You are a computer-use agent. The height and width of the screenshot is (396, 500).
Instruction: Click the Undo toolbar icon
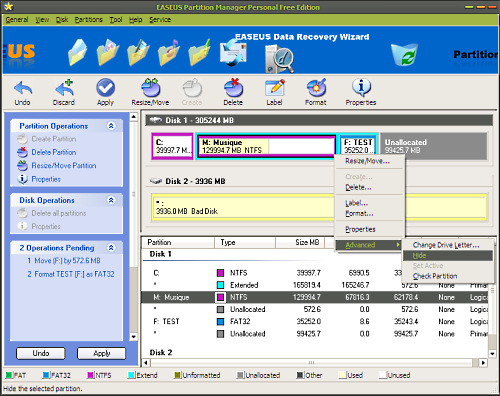(x=23, y=88)
